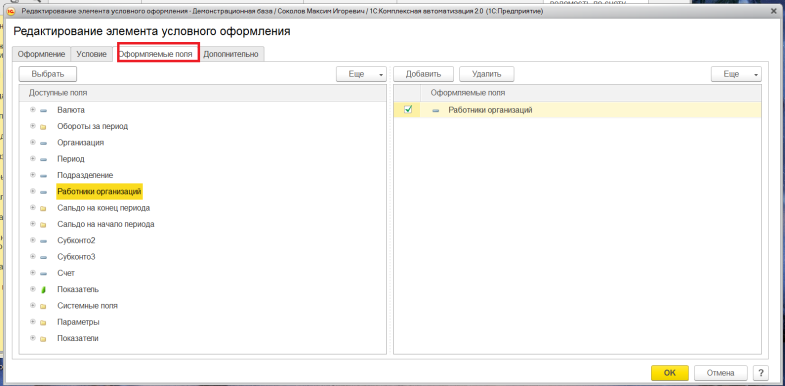Select Работники организаций text in the right list
The height and width of the screenshot is (386, 785).
click(x=490, y=110)
